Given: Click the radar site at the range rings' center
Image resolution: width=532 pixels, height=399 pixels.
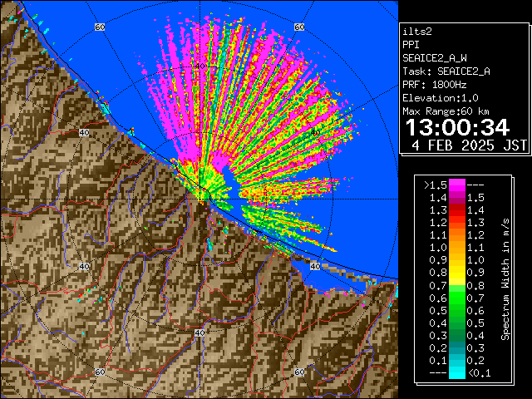Looking at the screenshot, I should click(199, 199).
